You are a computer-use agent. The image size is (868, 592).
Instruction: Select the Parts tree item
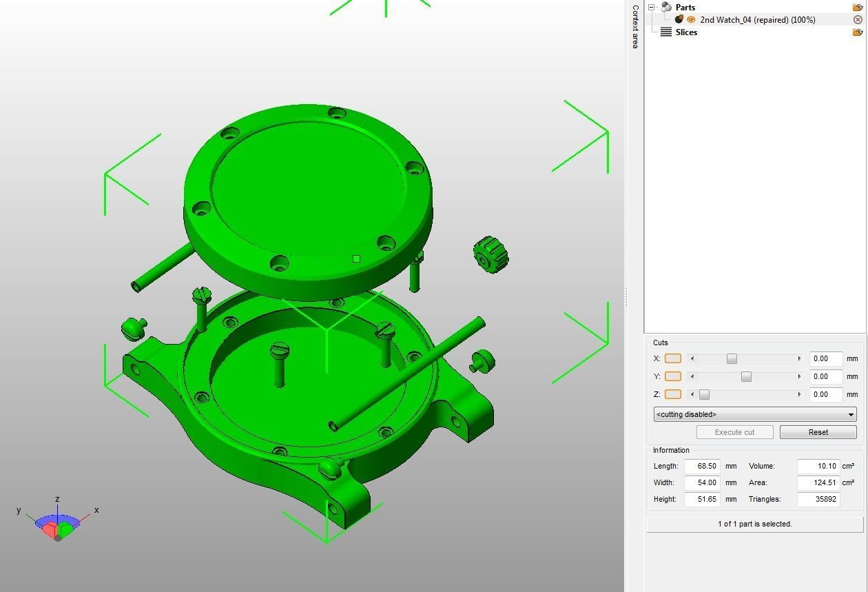685,7
